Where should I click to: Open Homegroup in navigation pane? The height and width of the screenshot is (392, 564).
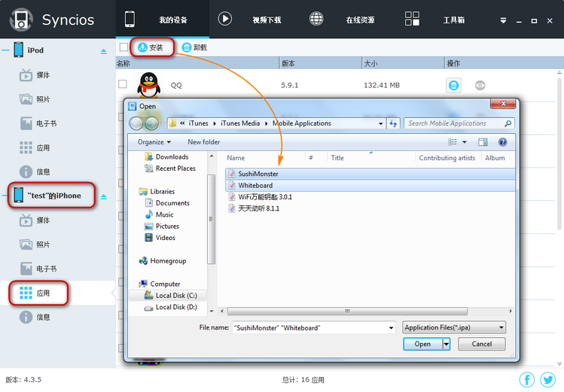point(163,261)
